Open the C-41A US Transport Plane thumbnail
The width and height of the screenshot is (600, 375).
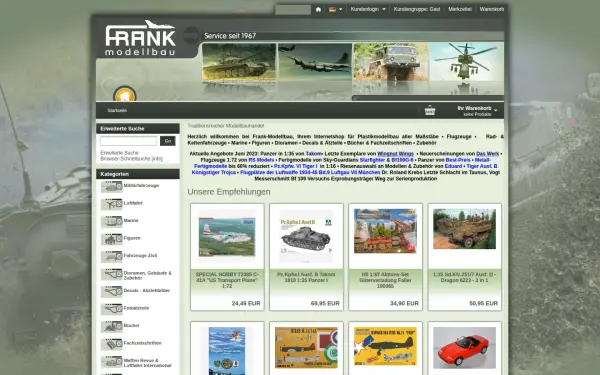tap(227, 237)
